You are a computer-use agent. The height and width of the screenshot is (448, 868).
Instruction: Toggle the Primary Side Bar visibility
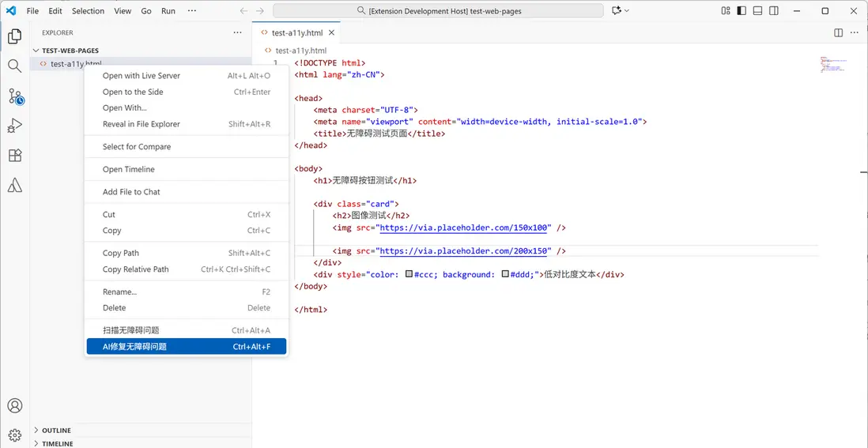742,11
